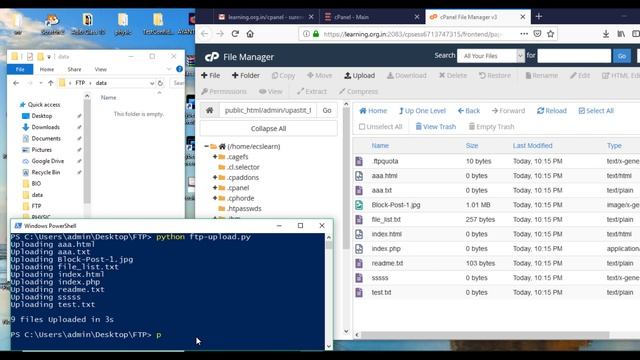Click the Download toolbar button
Screen dimensions: 640x360
click(x=407, y=76)
